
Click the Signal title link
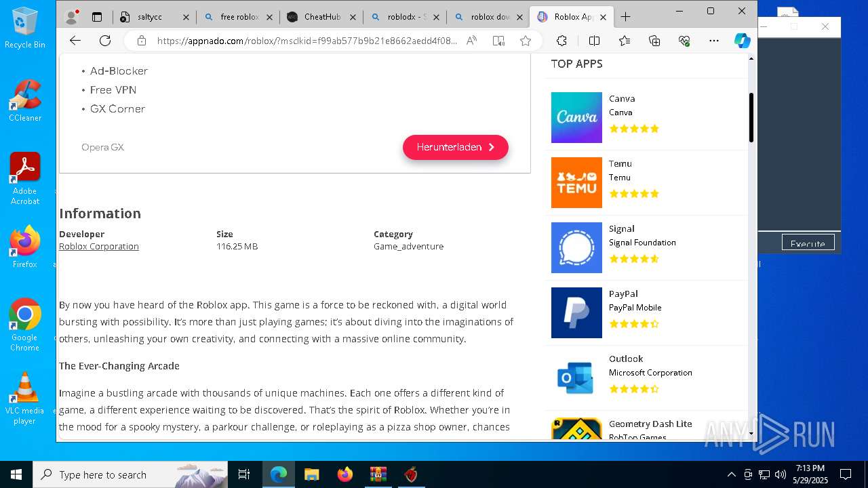pos(622,228)
